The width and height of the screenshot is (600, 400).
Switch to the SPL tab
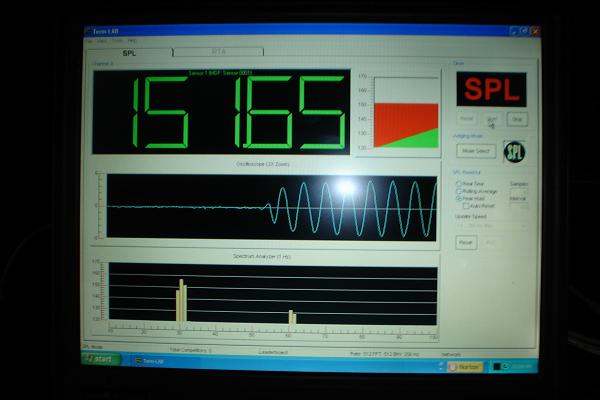click(x=129, y=53)
